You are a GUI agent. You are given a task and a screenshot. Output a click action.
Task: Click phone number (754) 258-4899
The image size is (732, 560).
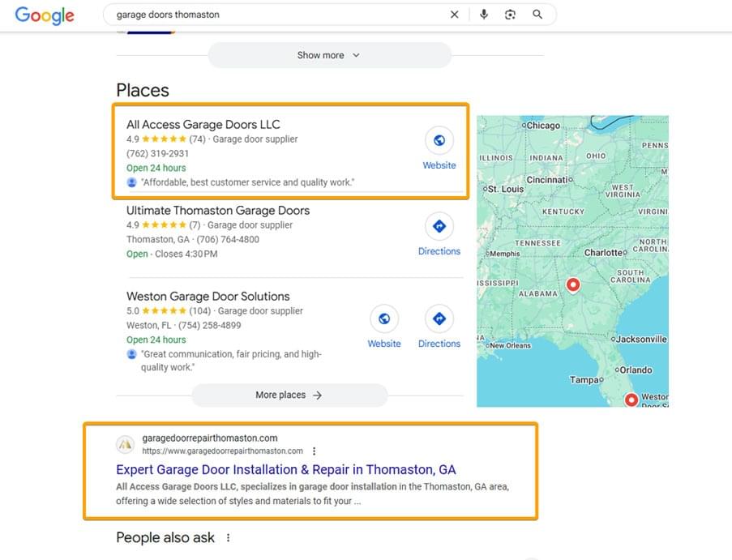tap(210, 325)
